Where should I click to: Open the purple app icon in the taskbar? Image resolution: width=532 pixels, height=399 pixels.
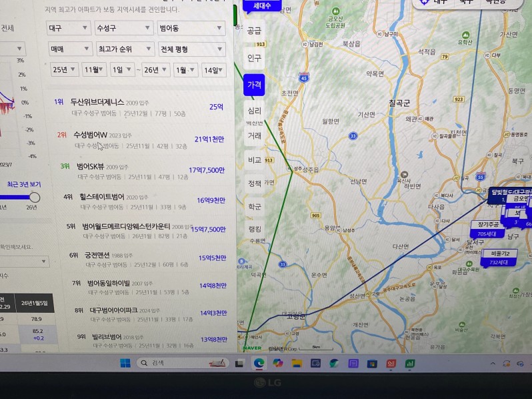[x=353, y=364]
